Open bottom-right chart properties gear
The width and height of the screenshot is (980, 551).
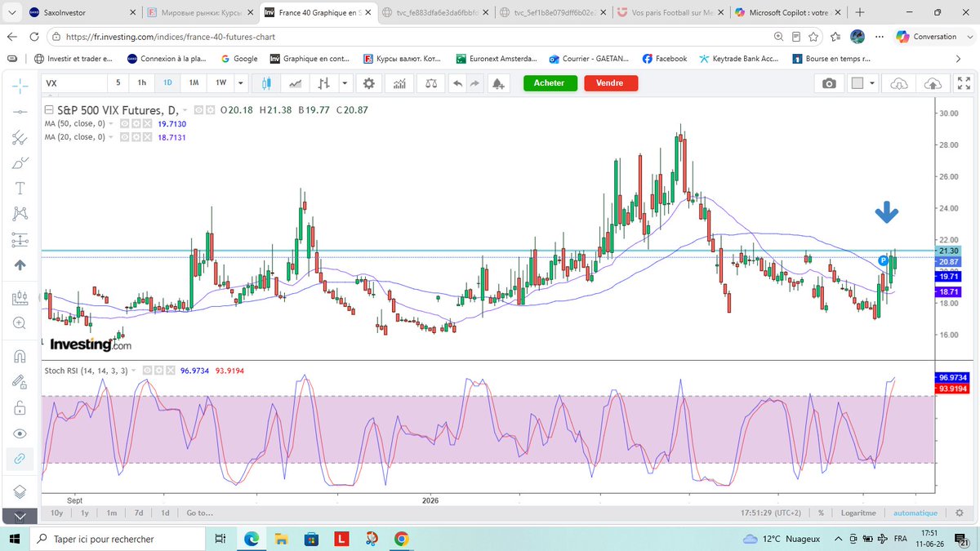click(x=960, y=513)
